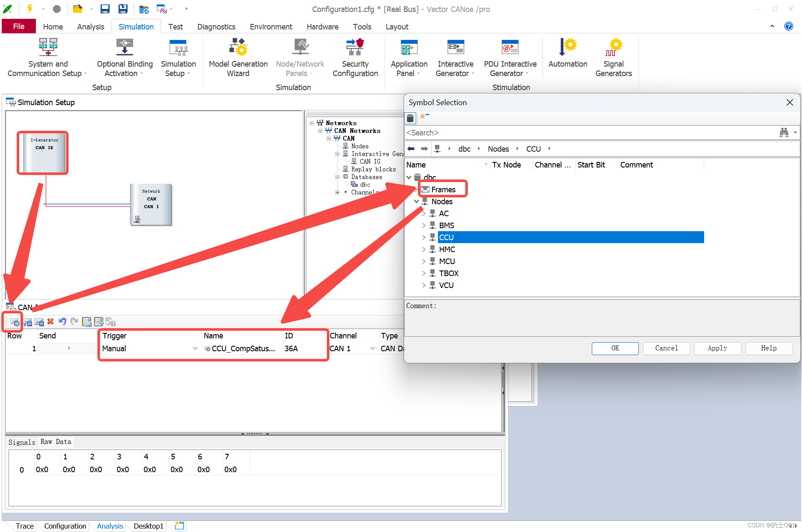Click the binoculars search icon
The image size is (802, 532).
click(x=784, y=132)
